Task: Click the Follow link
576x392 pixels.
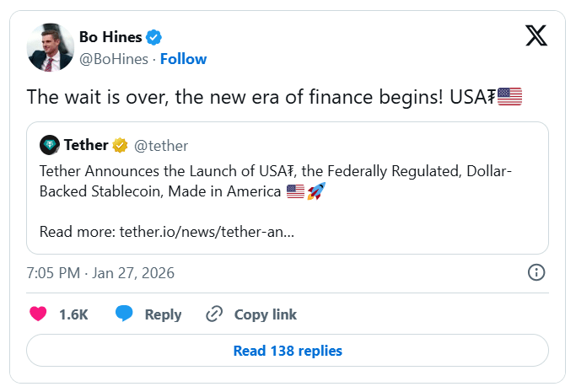Action: coord(183,59)
